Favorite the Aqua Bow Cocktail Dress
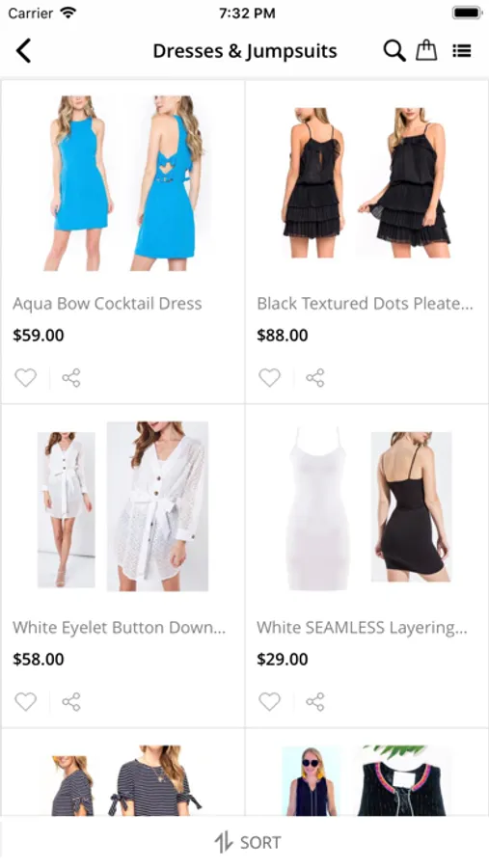 pyautogui.click(x=25, y=377)
